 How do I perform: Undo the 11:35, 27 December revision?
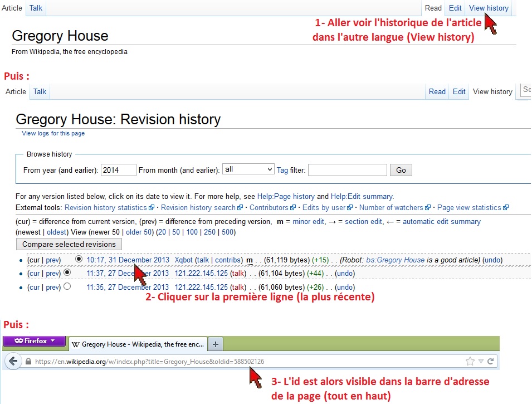[345, 287]
